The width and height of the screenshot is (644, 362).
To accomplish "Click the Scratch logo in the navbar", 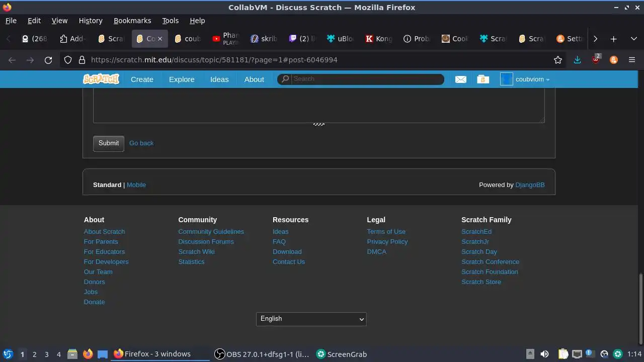I will click(x=101, y=79).
